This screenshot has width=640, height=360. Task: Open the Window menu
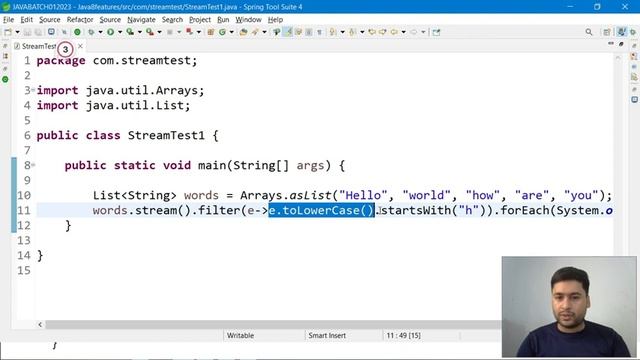pos(248,20)
